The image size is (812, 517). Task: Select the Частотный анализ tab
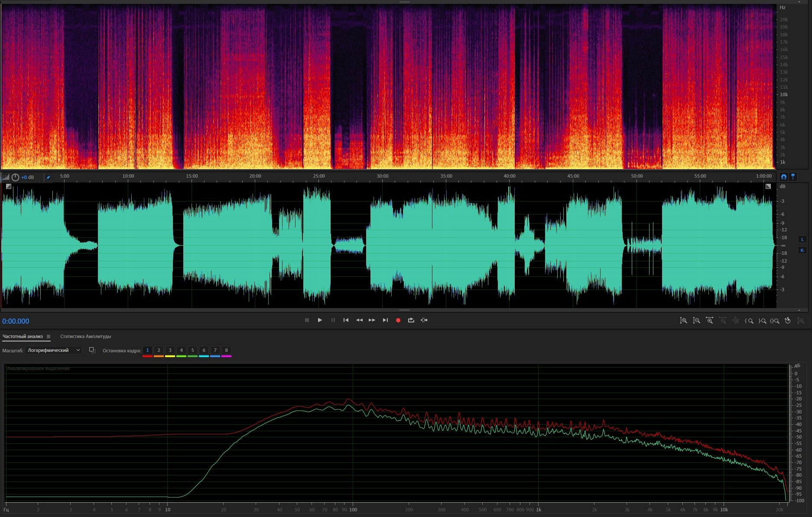(23, 337)
